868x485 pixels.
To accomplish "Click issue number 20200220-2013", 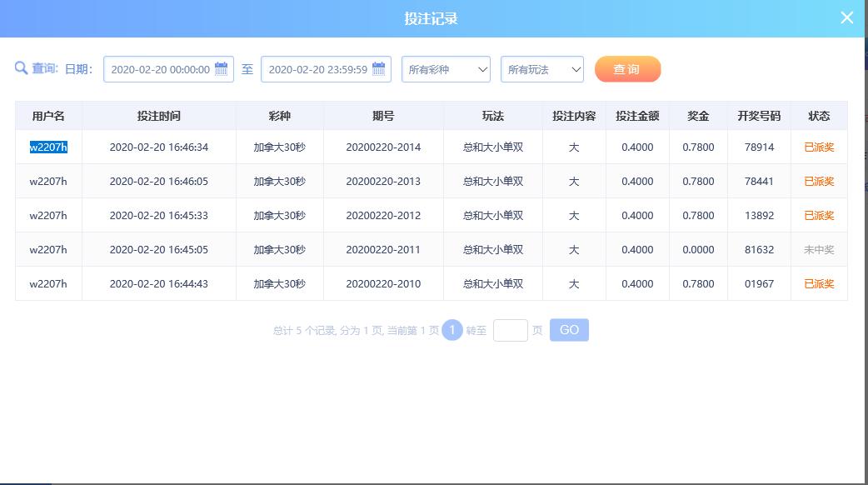I will click(x=383, y=182).
